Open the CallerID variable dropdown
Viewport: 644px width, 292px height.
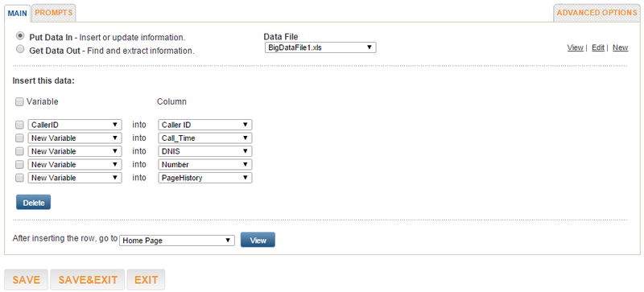coord(75,125)
